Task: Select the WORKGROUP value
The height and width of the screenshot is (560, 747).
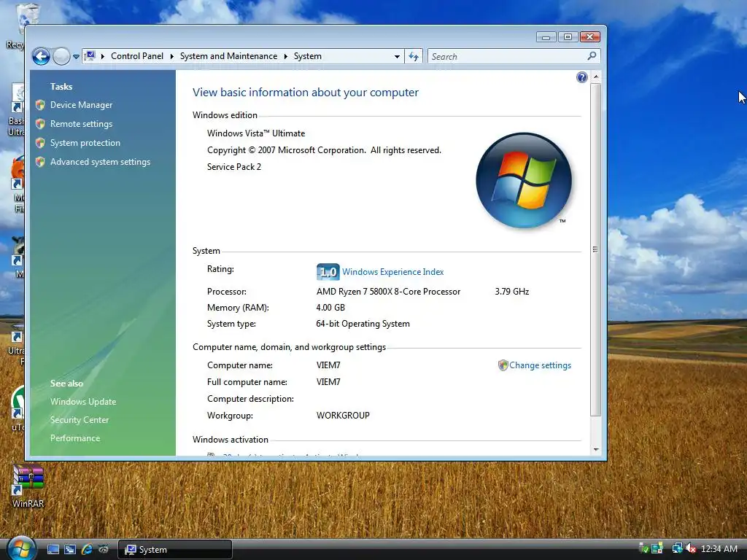Action: (x=343, y=415)
